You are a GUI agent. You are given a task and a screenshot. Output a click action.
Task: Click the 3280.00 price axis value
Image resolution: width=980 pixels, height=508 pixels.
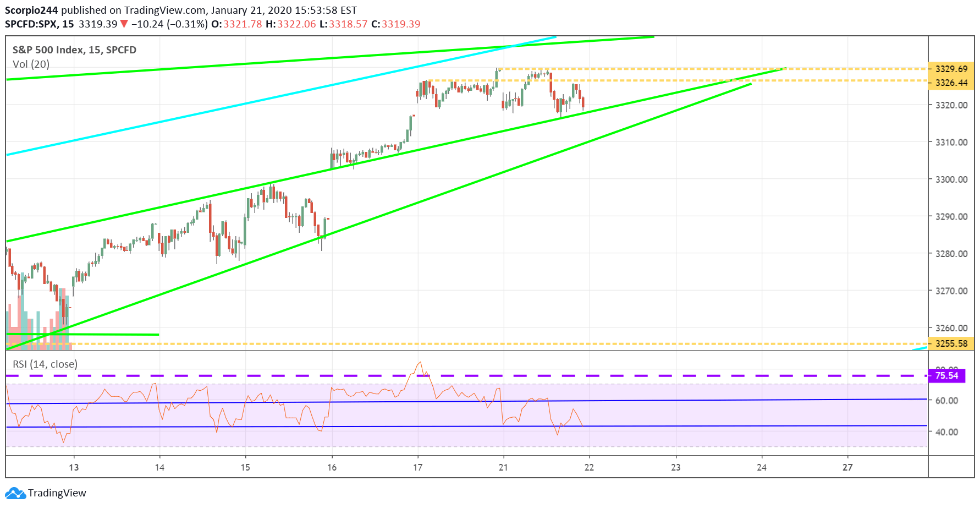click(951, 254)
